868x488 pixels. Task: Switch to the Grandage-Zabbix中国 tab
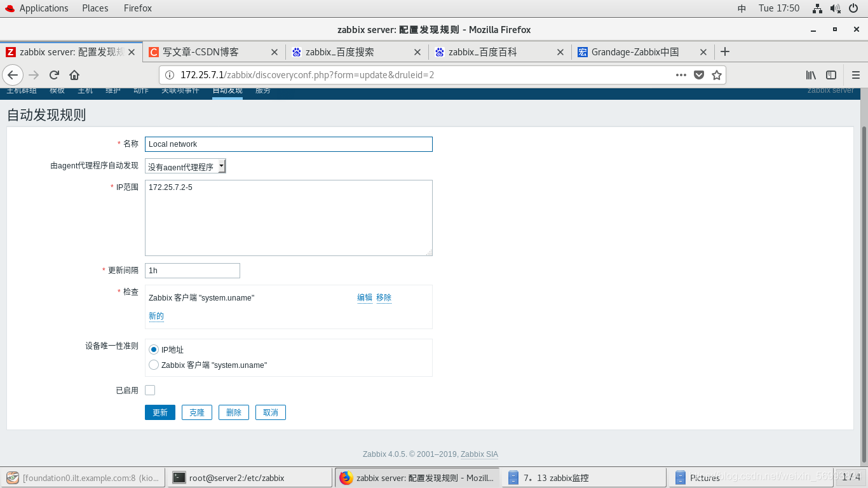[643, 52]
